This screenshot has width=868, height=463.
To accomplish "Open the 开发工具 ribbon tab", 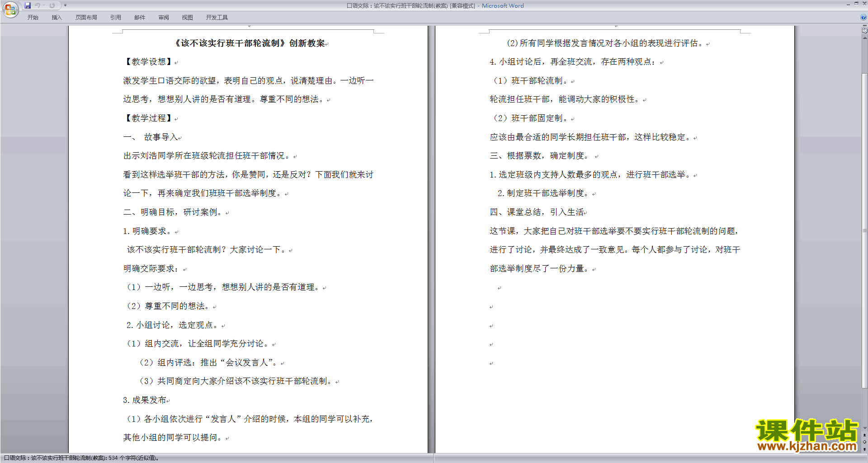I will pyautogui.click(x=217, y=18).
